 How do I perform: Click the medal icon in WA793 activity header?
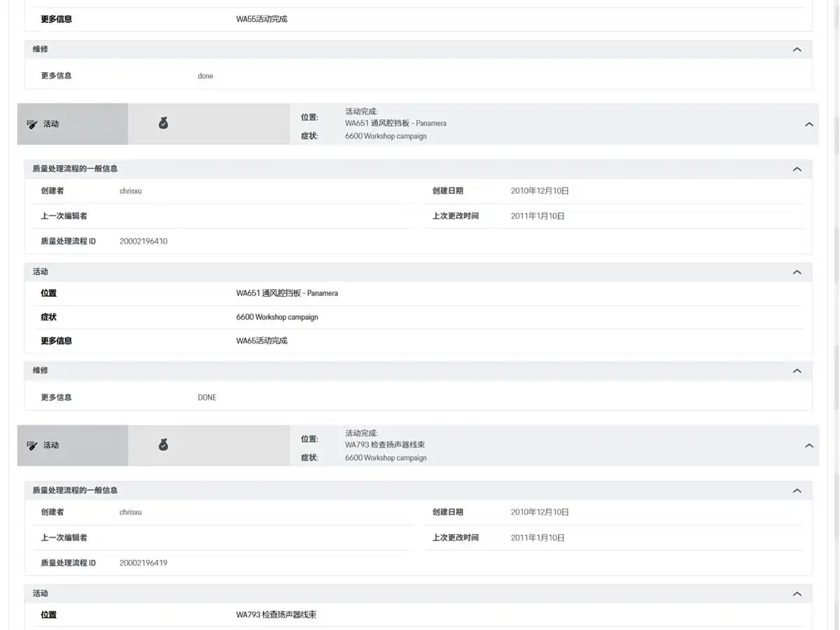click(x=163, y=444)
